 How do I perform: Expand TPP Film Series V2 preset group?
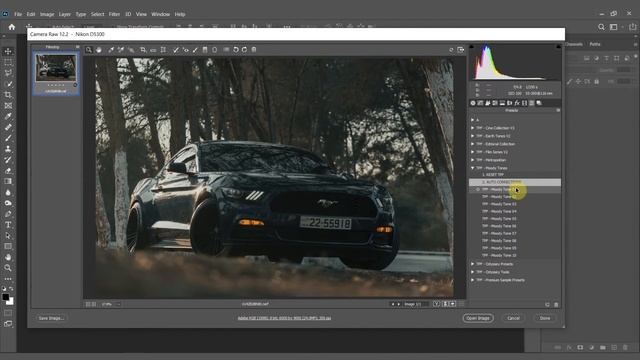[x=473, y=152]
